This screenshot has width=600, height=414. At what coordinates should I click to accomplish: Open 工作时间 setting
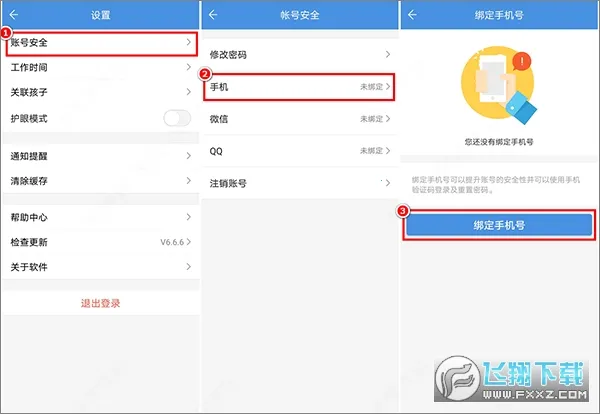[x=101, y=67]
